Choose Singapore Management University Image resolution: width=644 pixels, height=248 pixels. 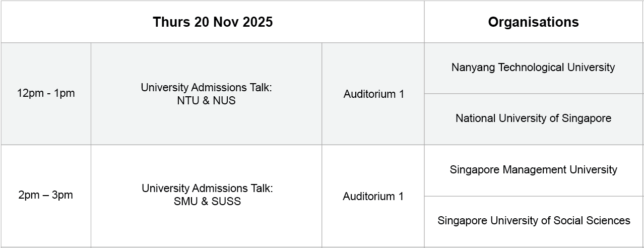coord(533,169)
